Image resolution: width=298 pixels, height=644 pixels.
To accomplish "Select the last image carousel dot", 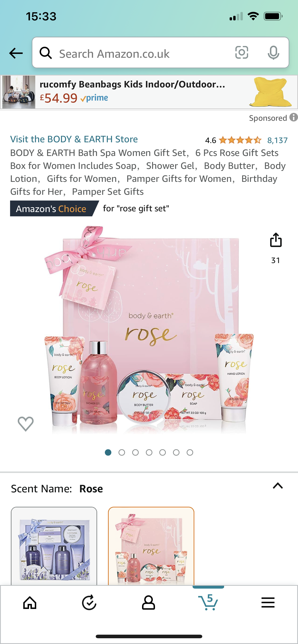I will 190,453.
